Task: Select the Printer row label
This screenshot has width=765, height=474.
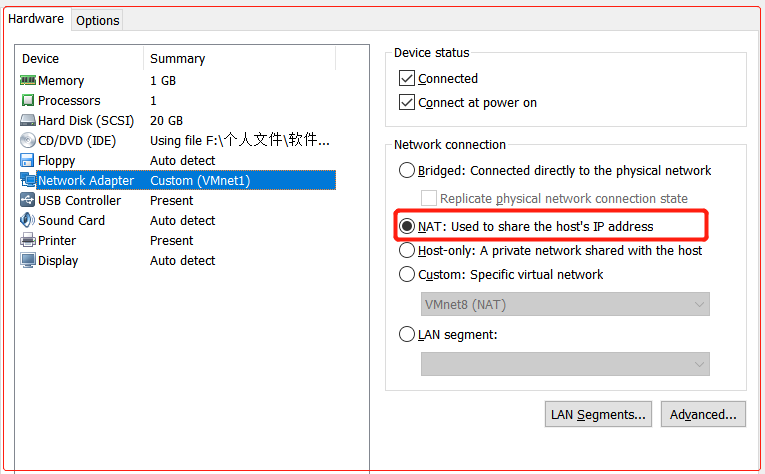Action: [x=57, y=240]
